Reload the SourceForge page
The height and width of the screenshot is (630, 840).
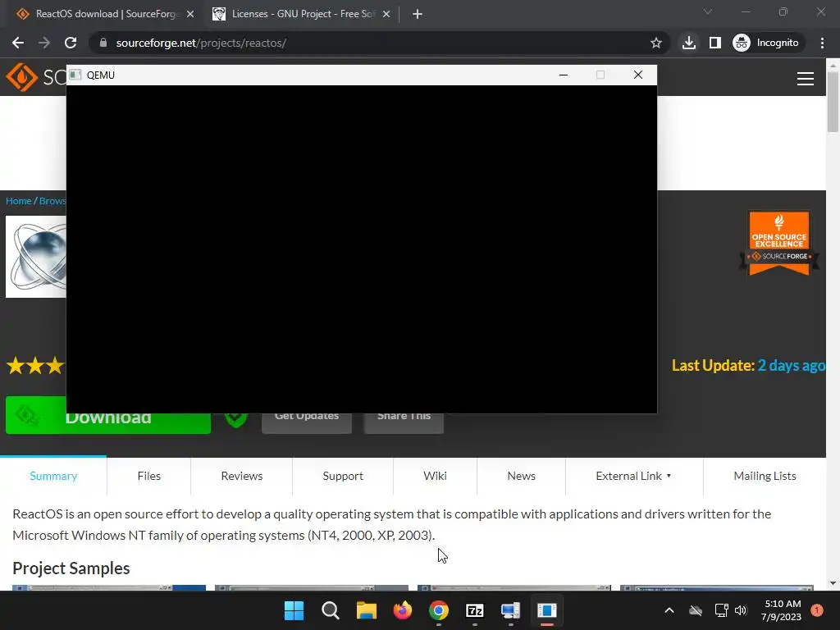71,43
